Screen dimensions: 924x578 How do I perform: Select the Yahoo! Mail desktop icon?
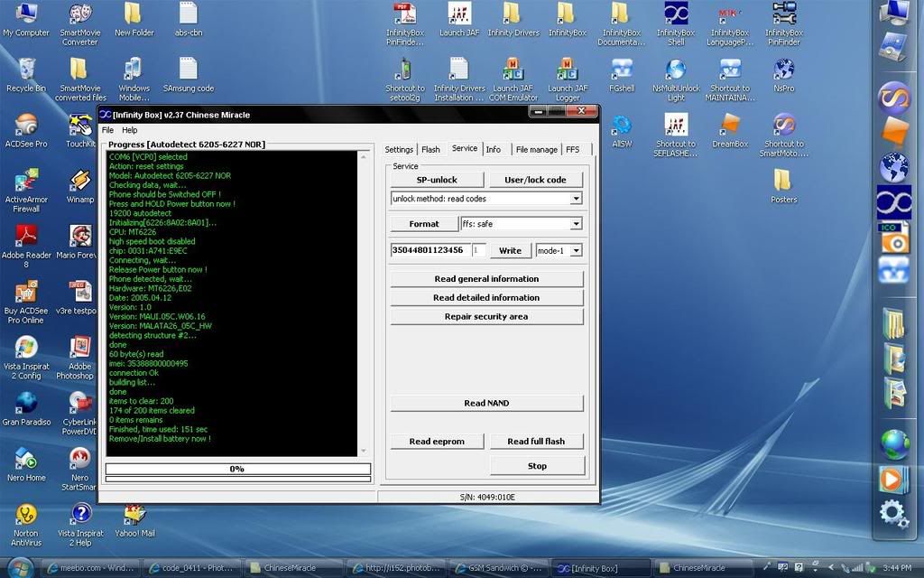(134, 520)
